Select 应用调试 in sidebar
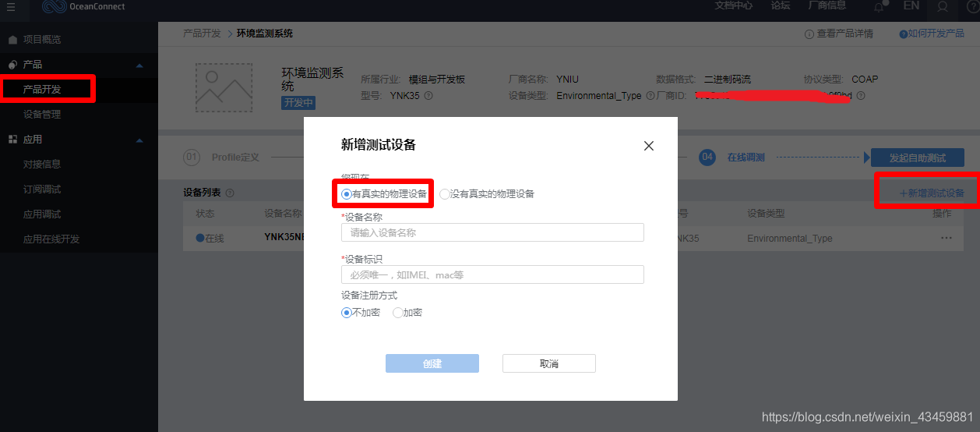The width and height of the screenshot is (980, 432). click(x=42, y=214)
